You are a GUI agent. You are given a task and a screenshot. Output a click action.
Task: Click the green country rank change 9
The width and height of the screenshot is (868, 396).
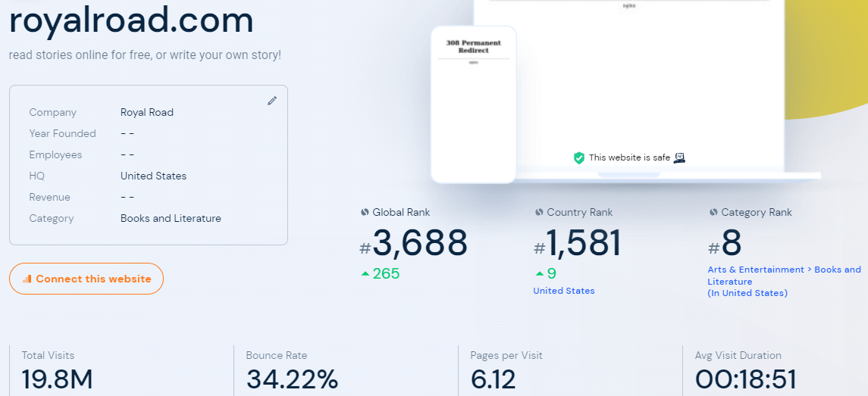click(551, 274)
